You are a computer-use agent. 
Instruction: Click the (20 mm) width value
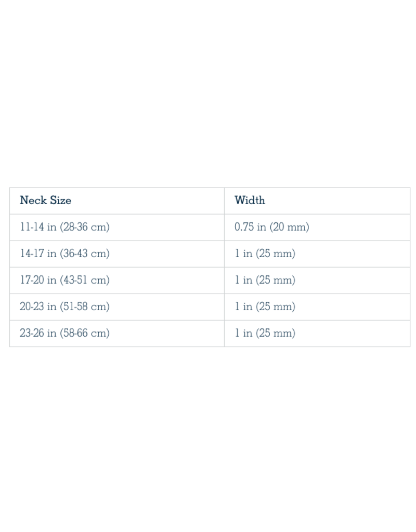pos(289,227)
